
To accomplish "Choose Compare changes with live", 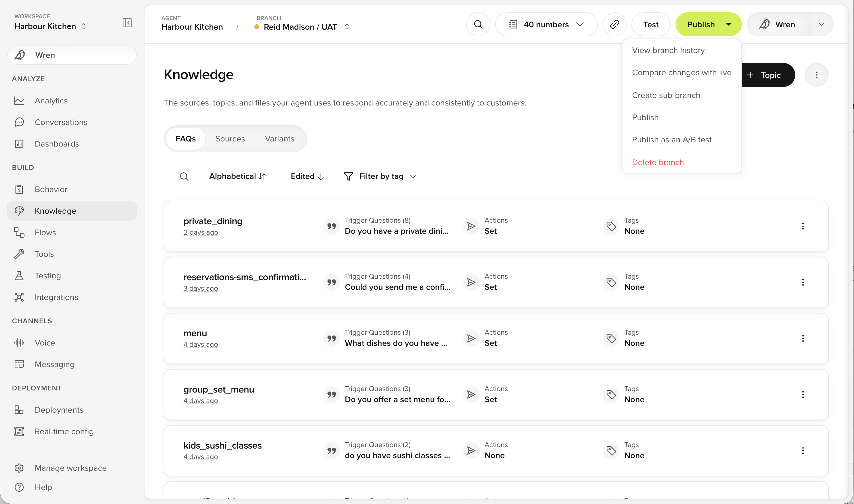I will click(681, 72).
